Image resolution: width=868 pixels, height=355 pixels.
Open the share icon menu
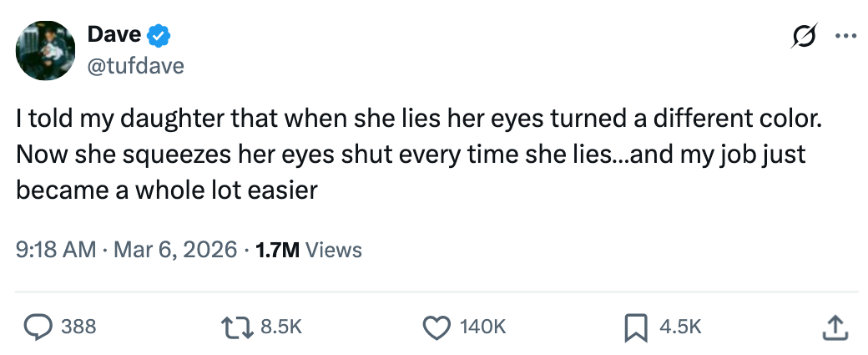pyautogui.click(x=834, y=327)
